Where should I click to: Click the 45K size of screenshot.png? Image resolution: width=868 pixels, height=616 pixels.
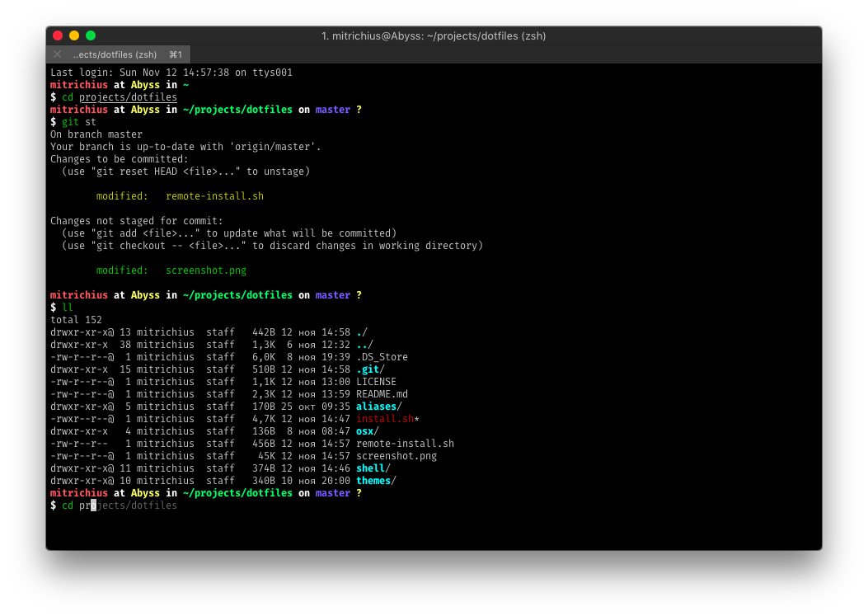pyautogui.click(x=266, y=456)
